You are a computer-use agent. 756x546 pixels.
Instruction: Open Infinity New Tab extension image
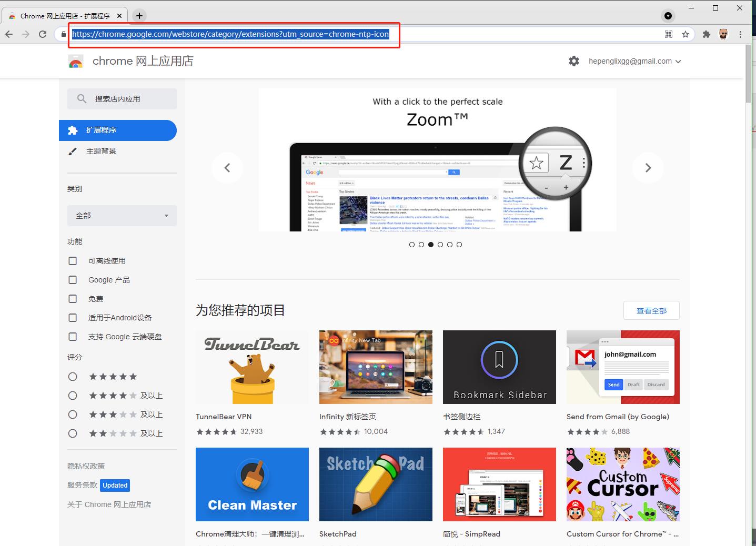click(x=376, y=367)
